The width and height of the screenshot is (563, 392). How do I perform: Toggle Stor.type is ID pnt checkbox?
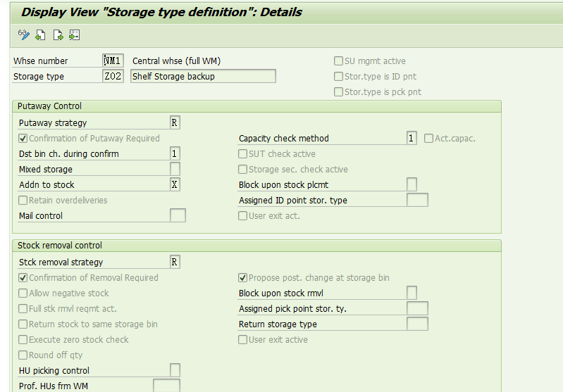338,77
